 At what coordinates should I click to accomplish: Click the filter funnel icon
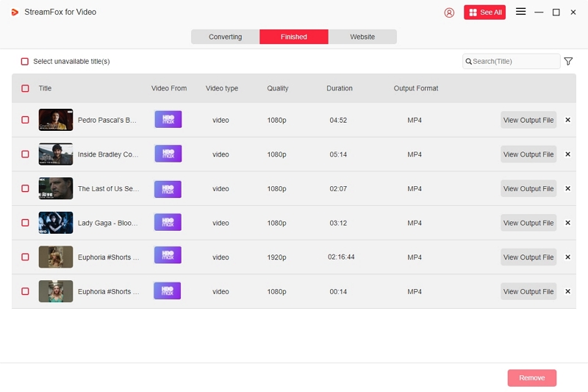coord(568,61)
